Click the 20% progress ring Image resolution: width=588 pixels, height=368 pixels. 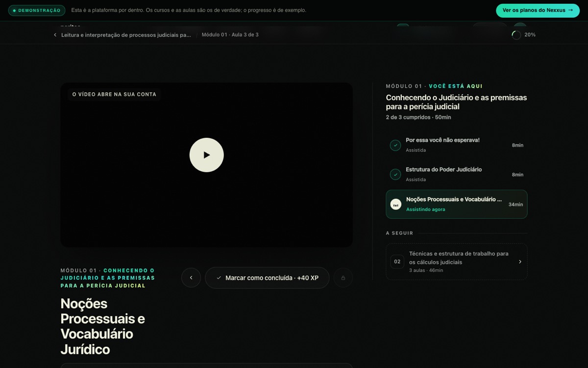point(516,35)
